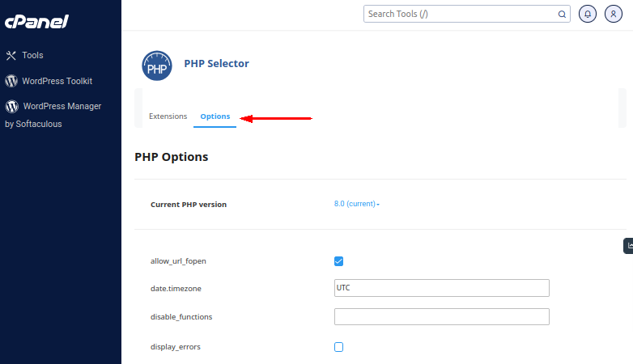This screenshot has height=364, width=633.
Task: Click the search magnifier icon
Action: [562, 14]
